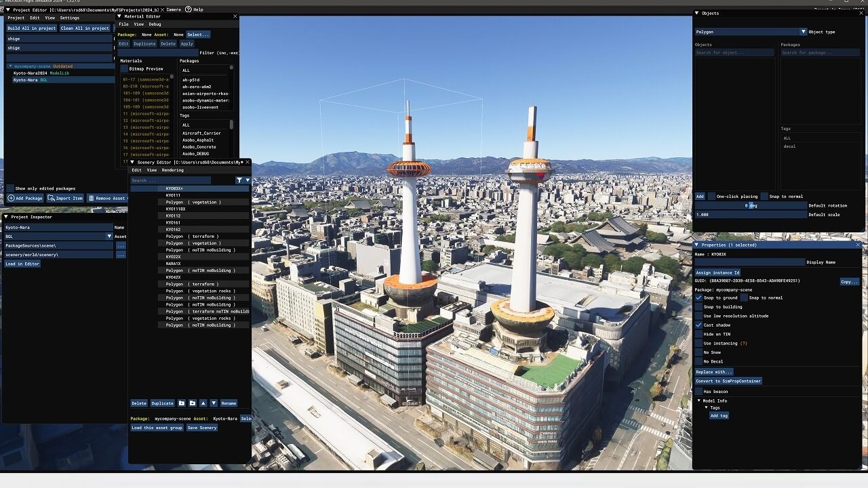Viewport: 868px width, 488px height.
Task: Click the first folder icon beside Duplicate
Action: click(x=181, y=403)
